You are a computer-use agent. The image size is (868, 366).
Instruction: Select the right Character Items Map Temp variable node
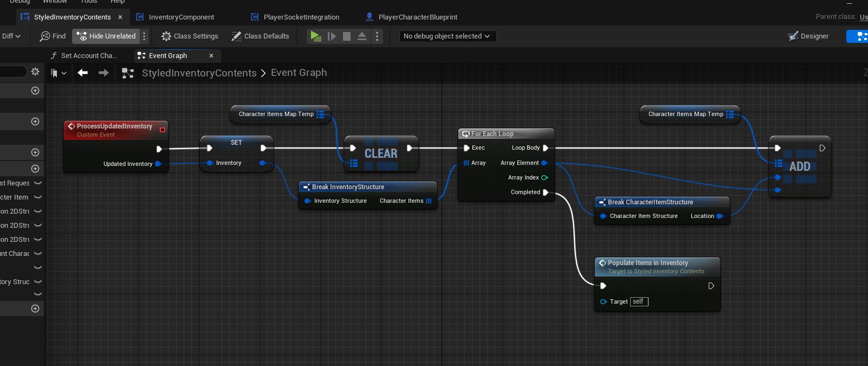(x=690, y=114)
